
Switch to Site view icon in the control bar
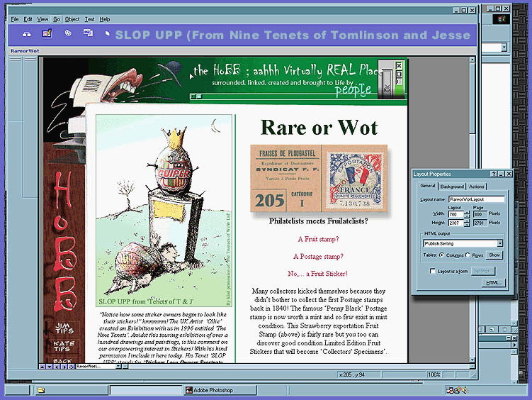pyautogui.click(x=27, y=34)
